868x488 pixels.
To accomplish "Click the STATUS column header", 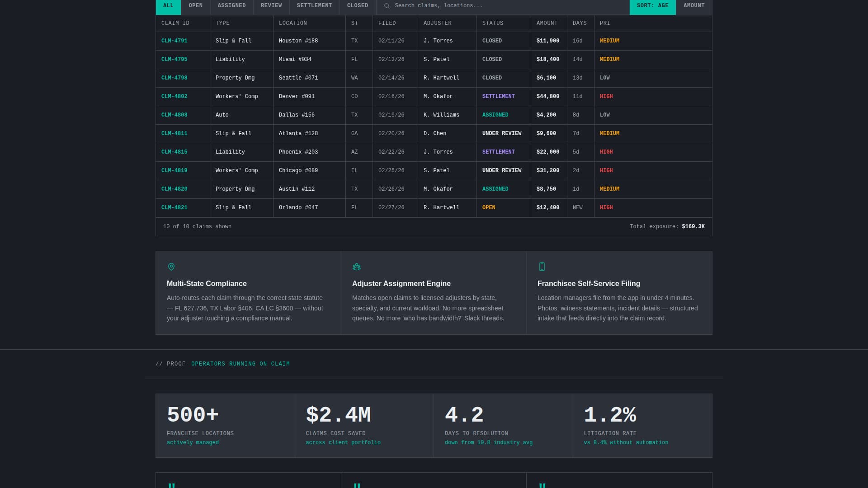I will [x=493, y=23].
